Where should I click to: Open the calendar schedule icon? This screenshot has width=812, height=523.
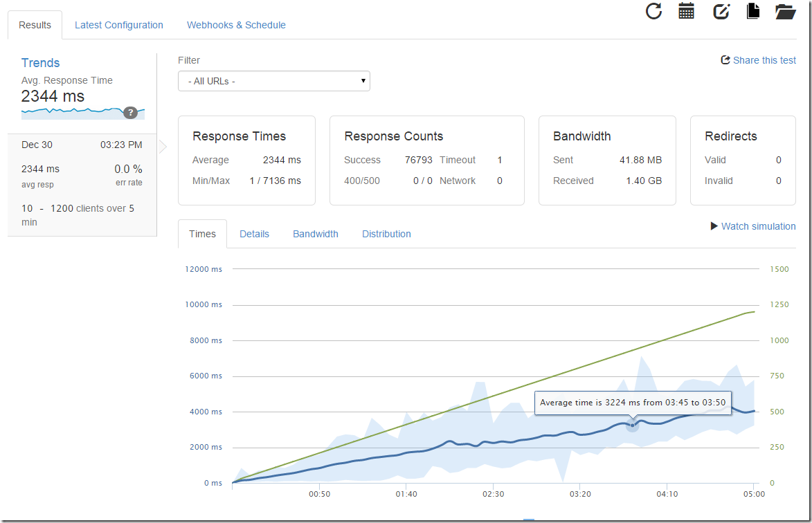686,11
